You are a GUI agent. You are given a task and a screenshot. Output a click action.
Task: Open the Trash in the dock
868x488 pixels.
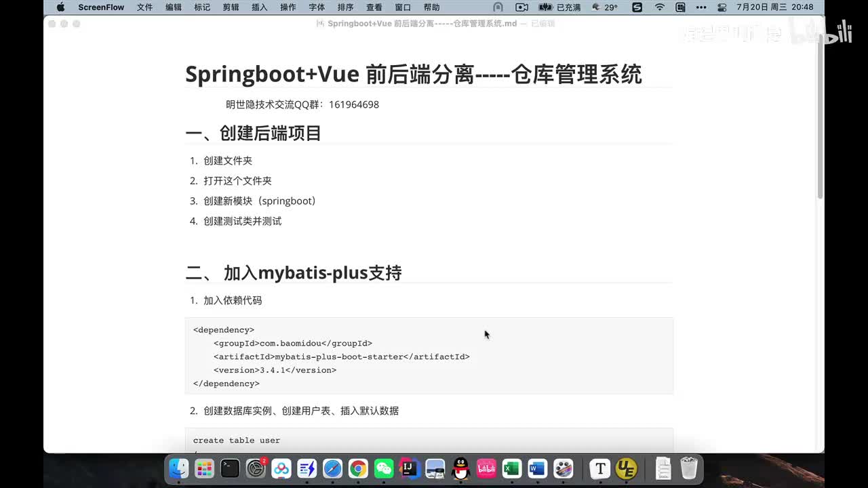[689, 468]
